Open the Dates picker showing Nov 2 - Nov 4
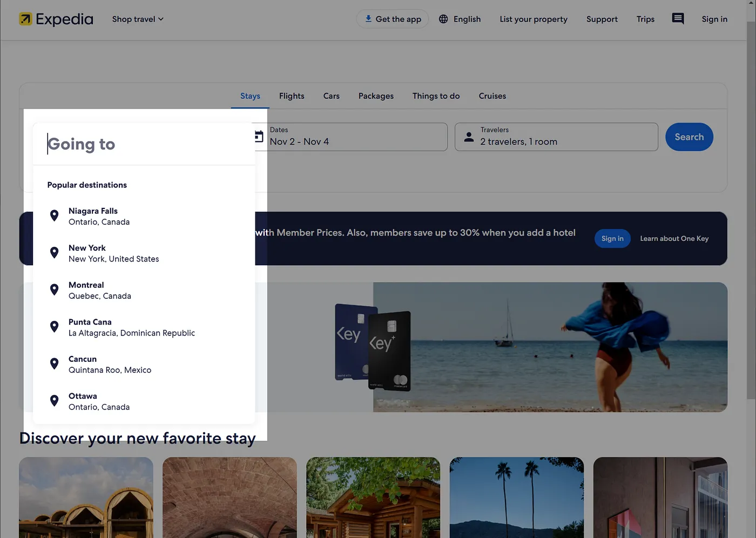Viewport: 756px width, 538px height. click(x=356, y=137)
